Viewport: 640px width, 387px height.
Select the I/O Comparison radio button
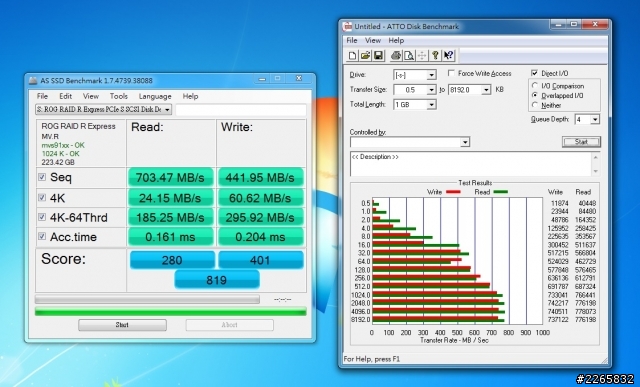535,86
